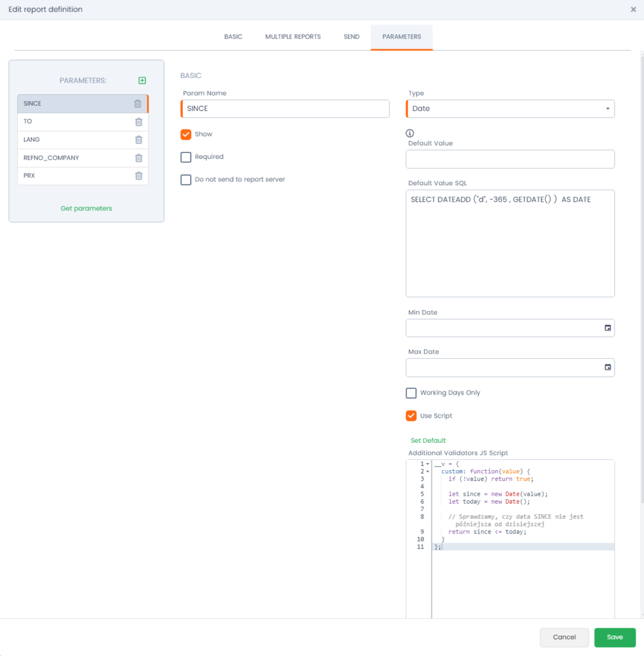Click the Get parameters link
The width and height of the screenshot is (644, 656).
coord(87,208)
